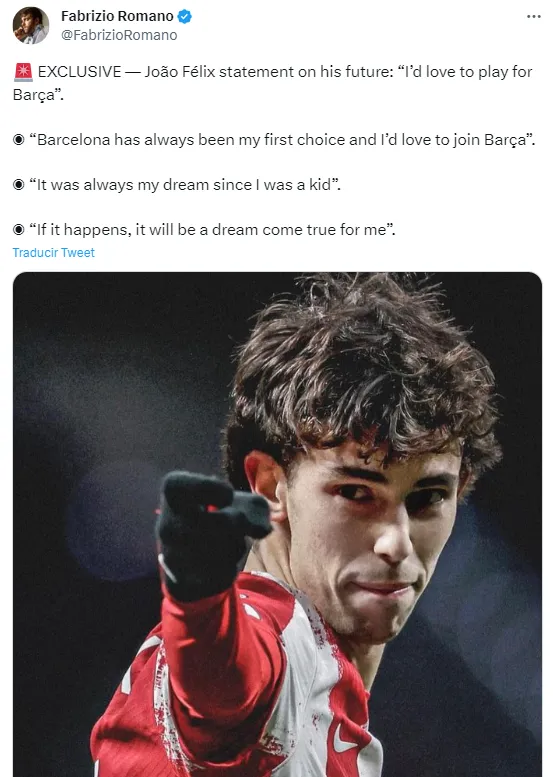Click the "If it happens, it will be" line
The height and width of the screenshot is (777, 553).
(212, 230)
